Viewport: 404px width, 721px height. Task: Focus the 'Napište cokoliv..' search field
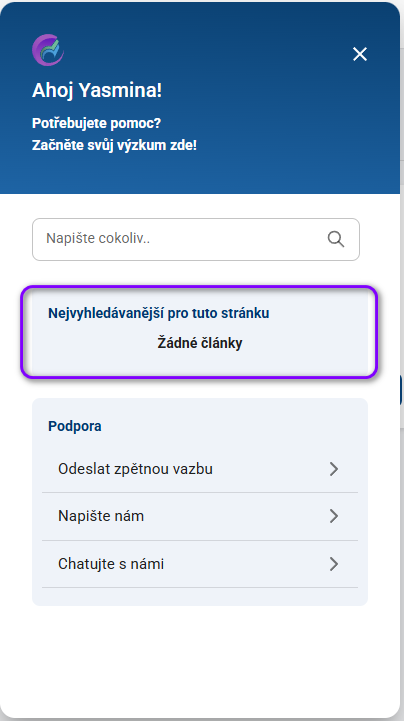coord(196,239)
